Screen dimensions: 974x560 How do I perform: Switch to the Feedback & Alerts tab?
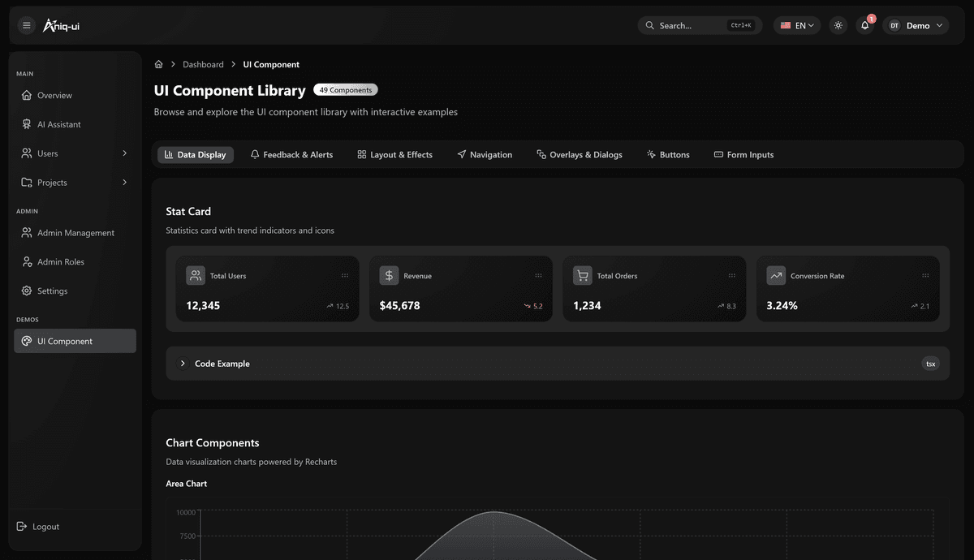(x=291, y=155)
